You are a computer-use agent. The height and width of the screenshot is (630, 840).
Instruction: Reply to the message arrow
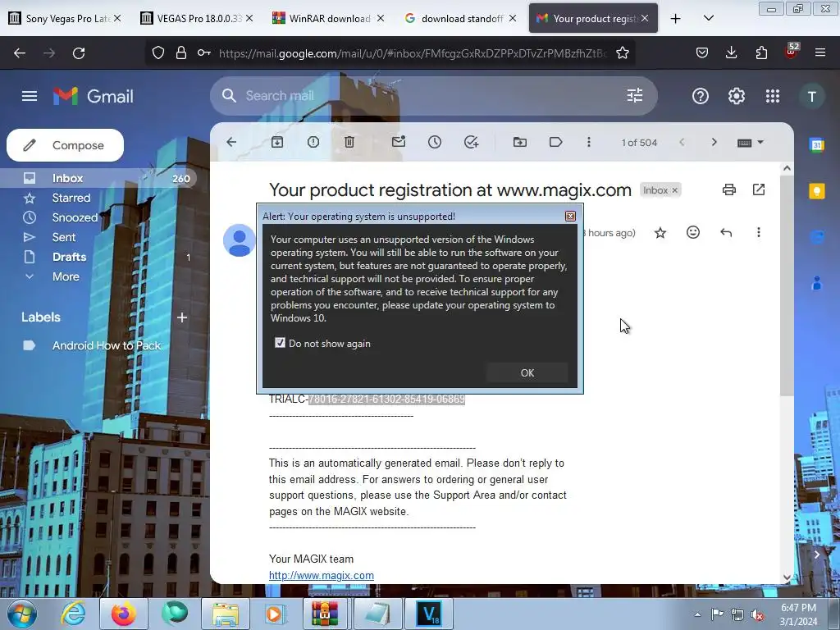pyautogui.click(x=726, y=232)
